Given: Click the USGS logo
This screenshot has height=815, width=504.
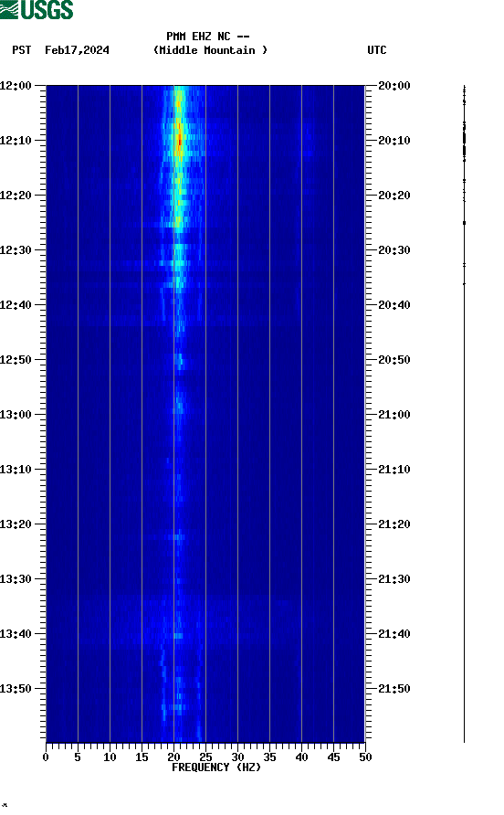Looking at the screenshot, I should click(x=37, y=9).
